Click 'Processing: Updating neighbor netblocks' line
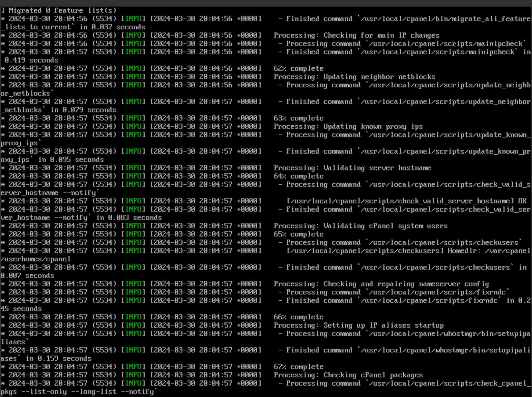Screen dimensions: 532x397 [x=354, y=77]
